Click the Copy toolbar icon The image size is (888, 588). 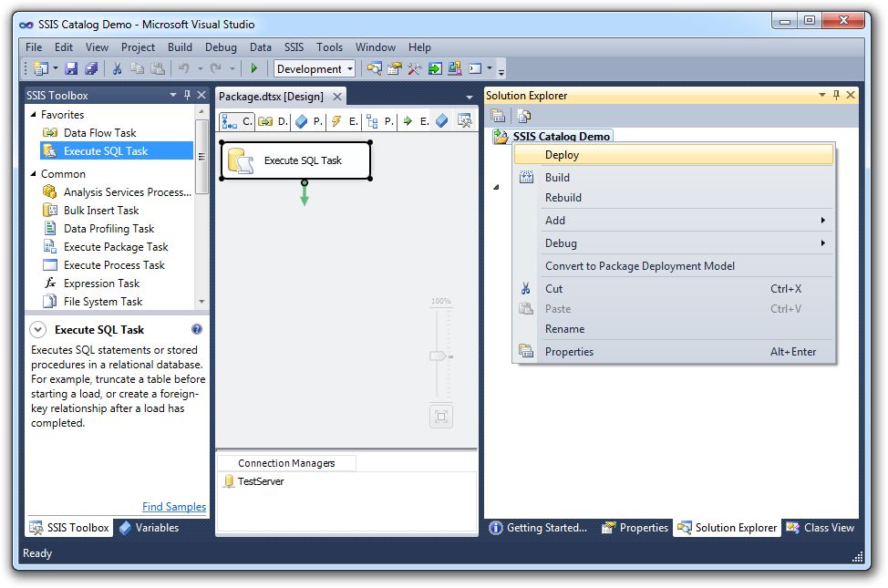click(x=137, y=68)
